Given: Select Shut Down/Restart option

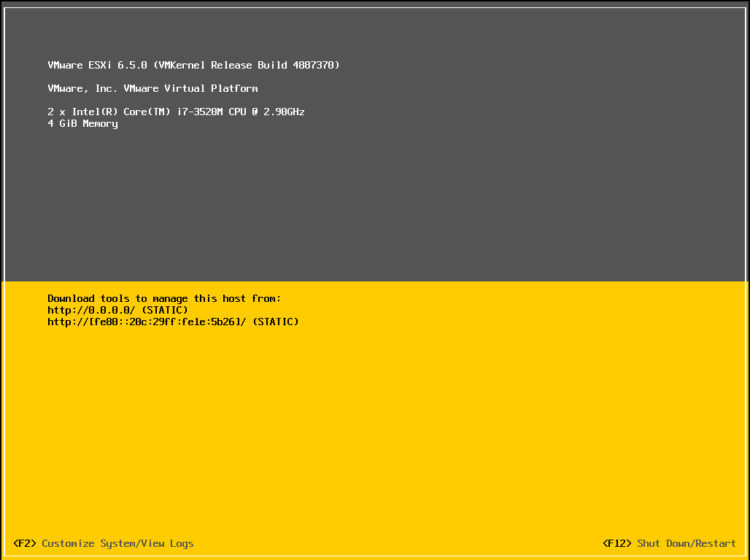Looking at the screenshot, I should [x=687, y=543].
